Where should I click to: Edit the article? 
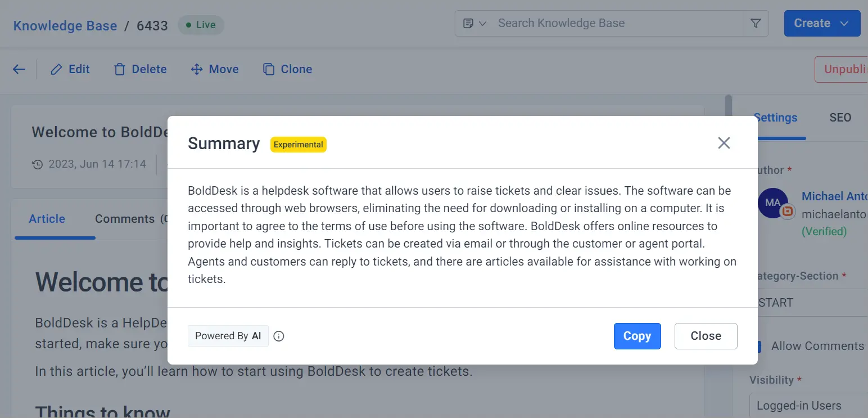pos(70,69)
